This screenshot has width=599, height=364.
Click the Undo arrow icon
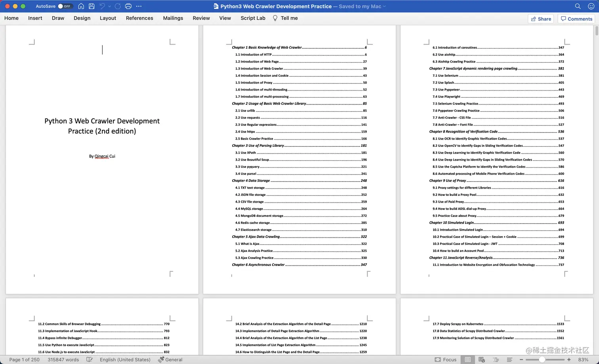[x=102, y=6]
